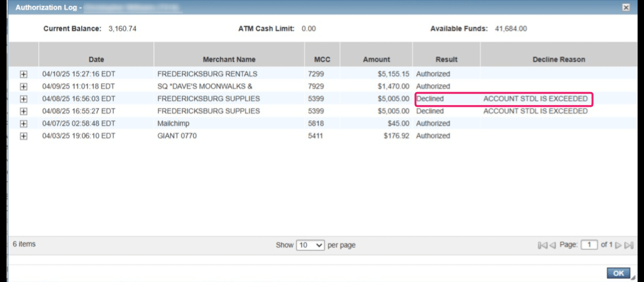This screenshot has height=282, width=644.
Task: Expand the GIANT 0770 transaction row
Action: (x=24, y=136)
